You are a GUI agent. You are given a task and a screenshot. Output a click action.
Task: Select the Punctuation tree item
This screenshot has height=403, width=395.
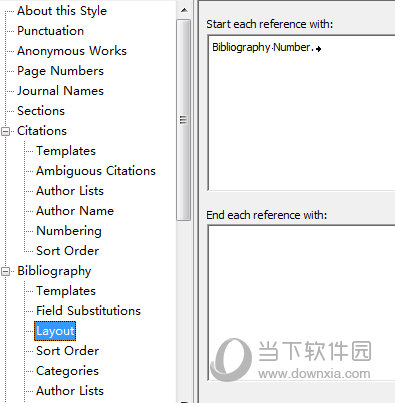click(x=51, y=31)
